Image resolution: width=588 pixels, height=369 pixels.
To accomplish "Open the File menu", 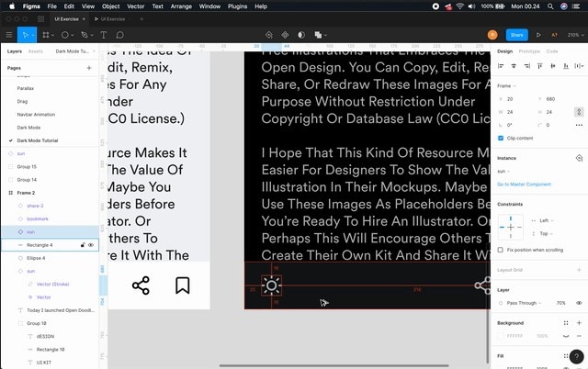I will pyautogui.click(x=51, y=6).
